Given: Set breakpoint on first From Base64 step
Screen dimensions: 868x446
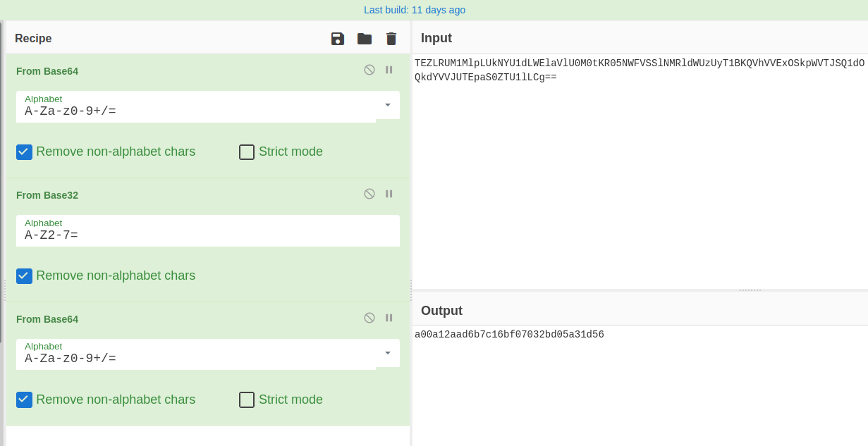Looking at the screenshot, I should click(389, 70).
